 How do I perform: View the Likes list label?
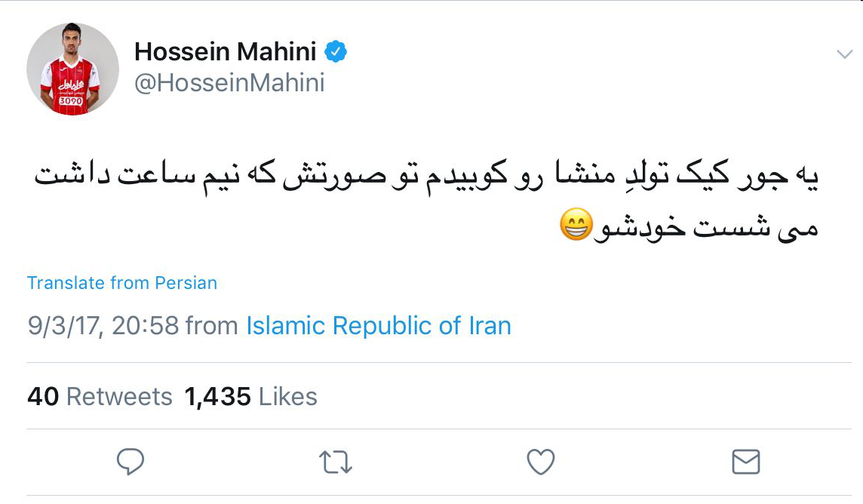pos(287,397)
